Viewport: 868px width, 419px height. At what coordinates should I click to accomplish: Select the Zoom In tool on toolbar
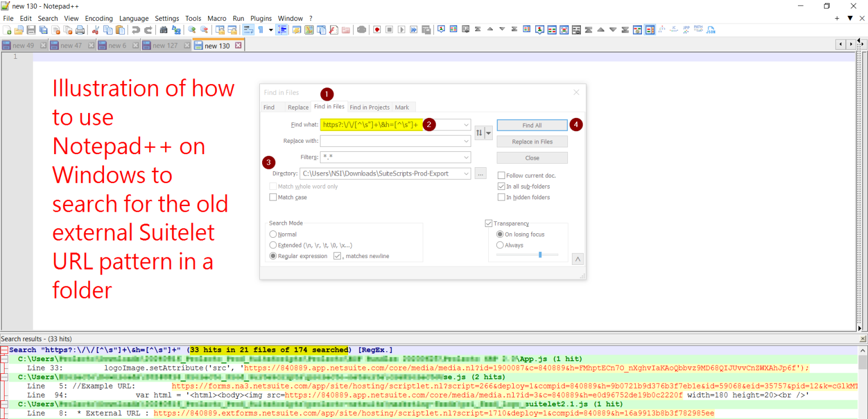pos(192,29)
